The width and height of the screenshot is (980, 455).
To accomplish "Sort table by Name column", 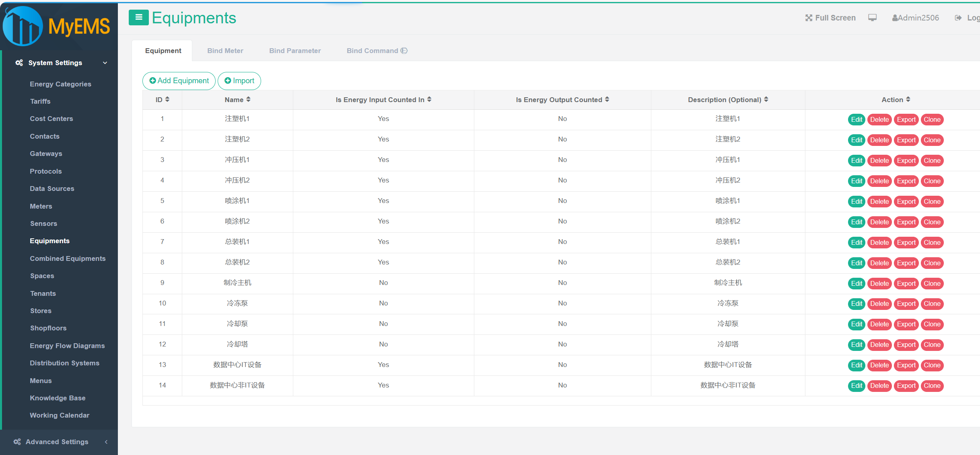I will pyautogui.click(x=248, y=99).
